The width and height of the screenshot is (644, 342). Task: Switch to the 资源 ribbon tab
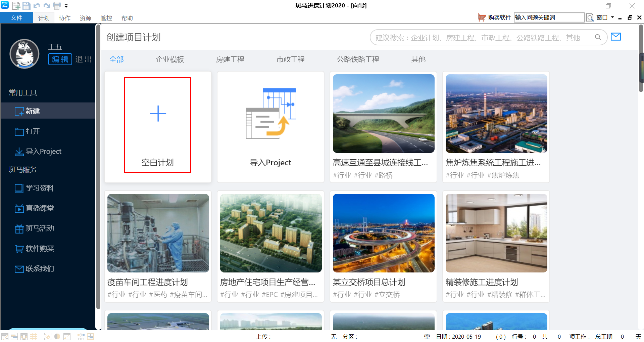[x=85, y=18]
